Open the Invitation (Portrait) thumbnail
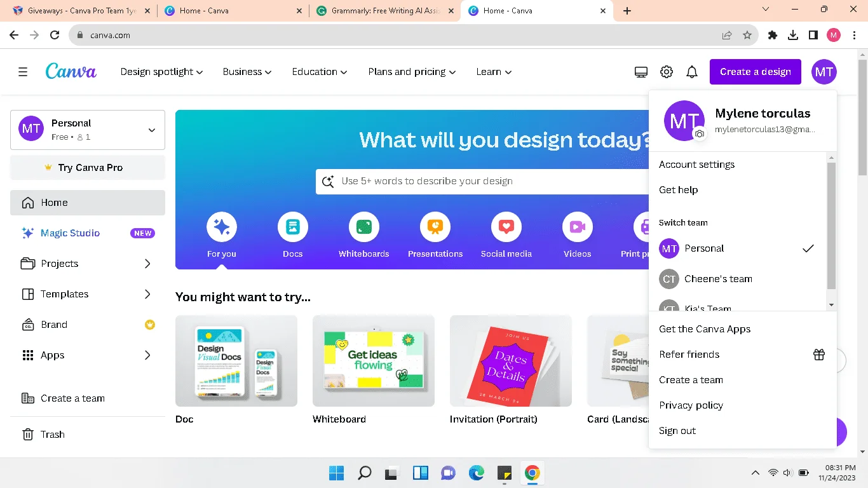868x488 pixels. click(511, 361)
